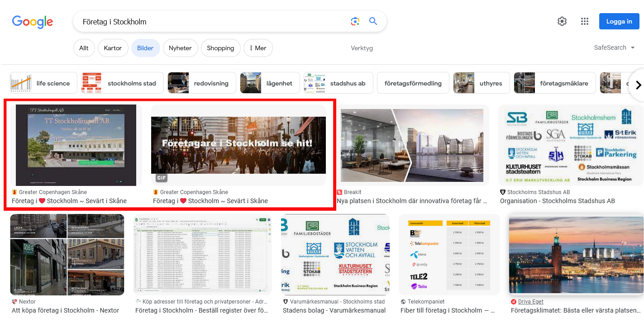This screenshot has height=323, width=644.
Task: Open link 'Stadens bolag - Varumärkesmanual'
Action: point(334,310)
